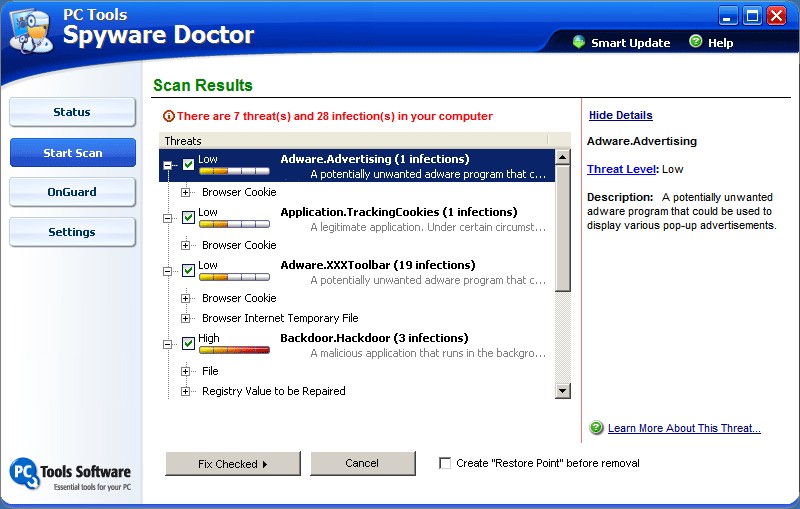Uncheck the Adware.Advertising threat checkbox

188,164
